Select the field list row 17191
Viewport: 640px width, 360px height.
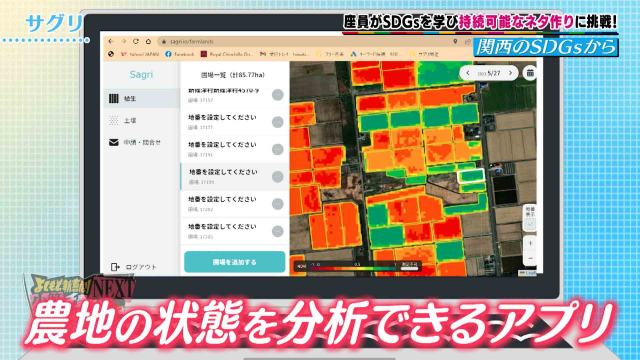235,149
